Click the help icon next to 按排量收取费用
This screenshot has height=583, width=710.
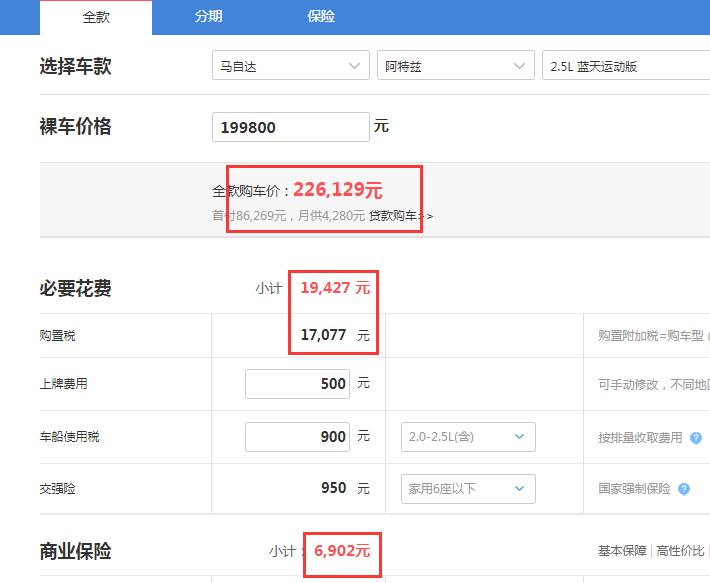696,438
